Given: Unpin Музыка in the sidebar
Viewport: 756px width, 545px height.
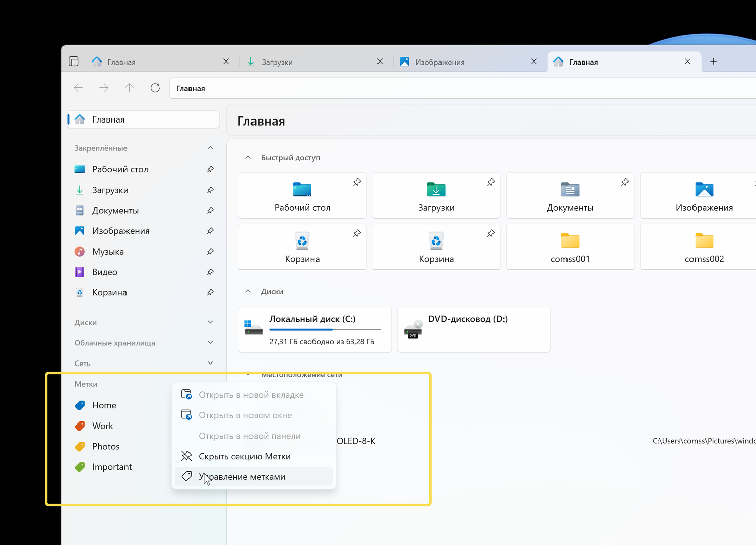Looking at the screenshot, I should coord(210,252).
